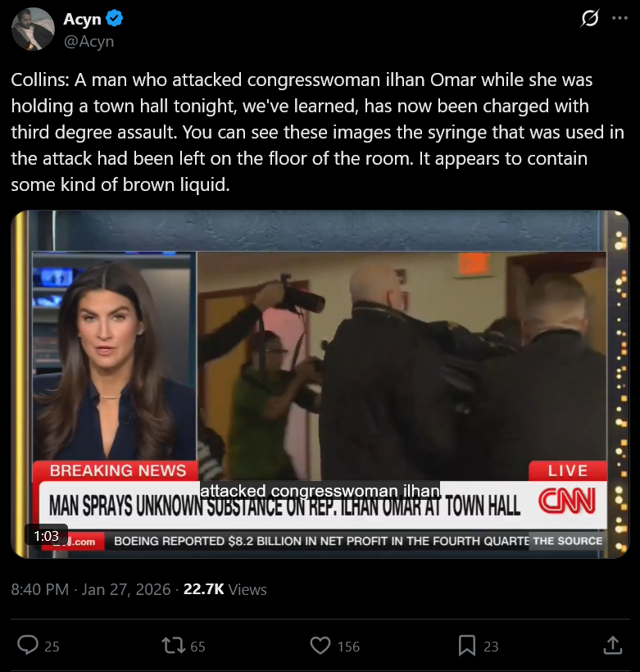Viewport: 640px width, 672px height.
Task: Click the Acyn display name
Action: click(x=82, y=19)
